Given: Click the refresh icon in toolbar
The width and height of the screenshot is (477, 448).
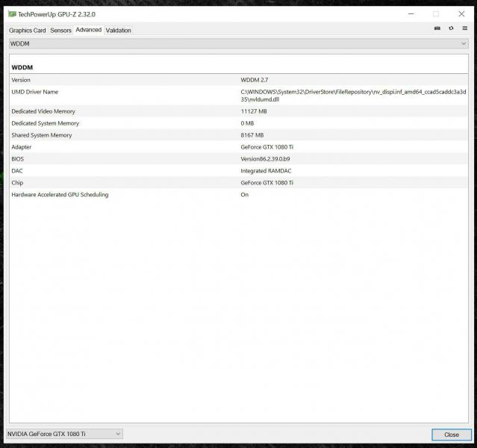Looking at the screenshot, I should click(x=451, y=28).
